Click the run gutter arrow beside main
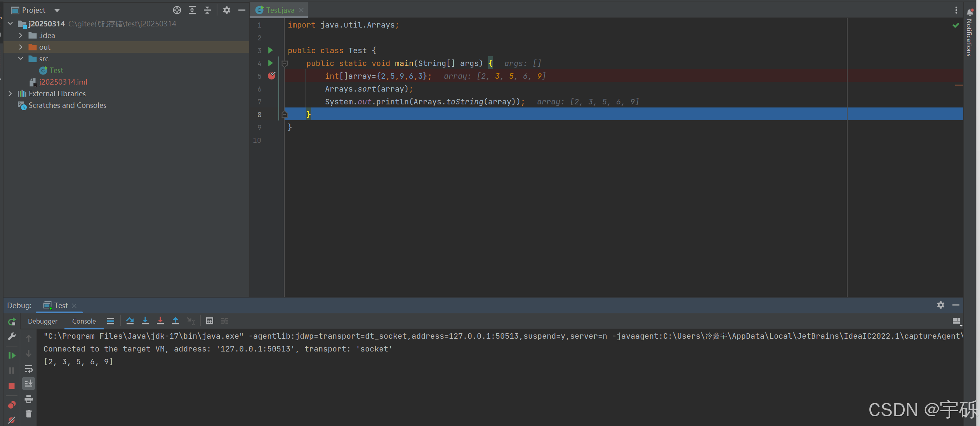 pyautogui.click(x=271, y=63)
